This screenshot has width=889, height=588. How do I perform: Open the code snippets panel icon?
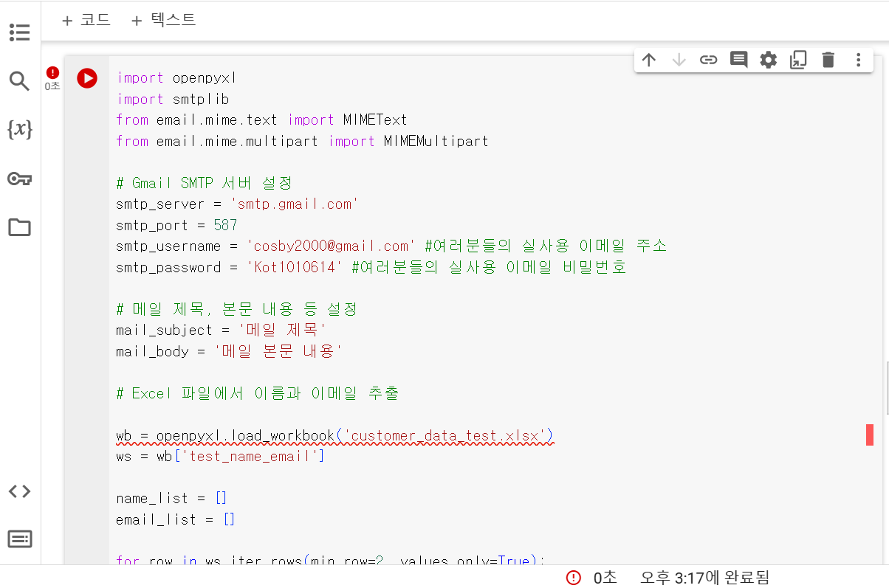[x=19, y=491]
